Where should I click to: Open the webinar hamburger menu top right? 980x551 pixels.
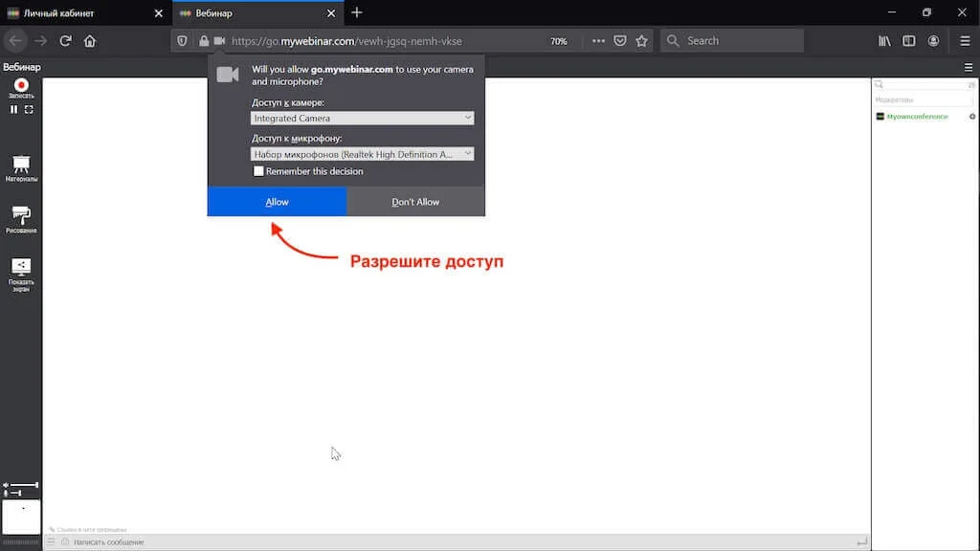click(969, 67)
